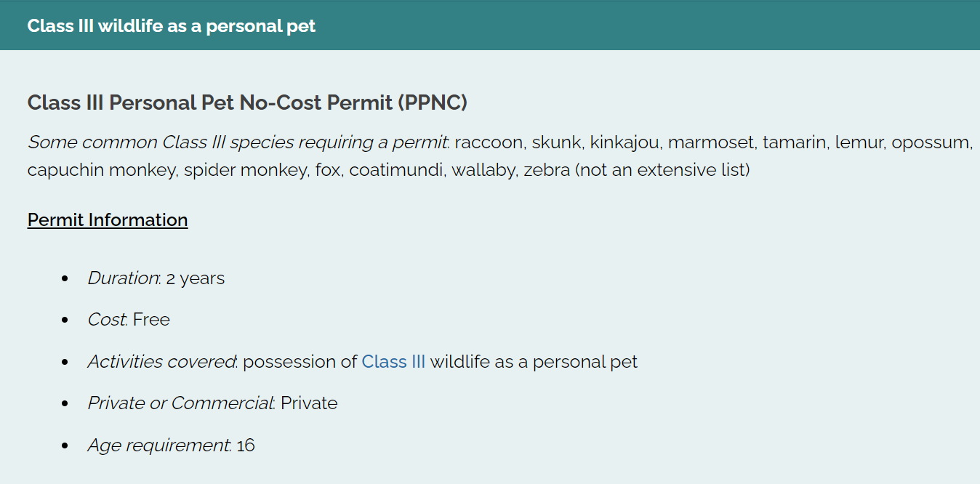Click the Free cost value
The height and width of the screenshot is (484, 980).
pos(151,320)
